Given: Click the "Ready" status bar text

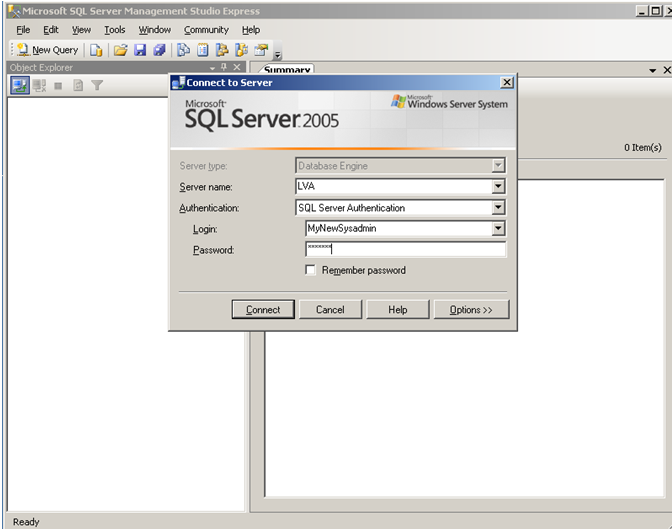Looking at the screenshot, I should (26, 522).
